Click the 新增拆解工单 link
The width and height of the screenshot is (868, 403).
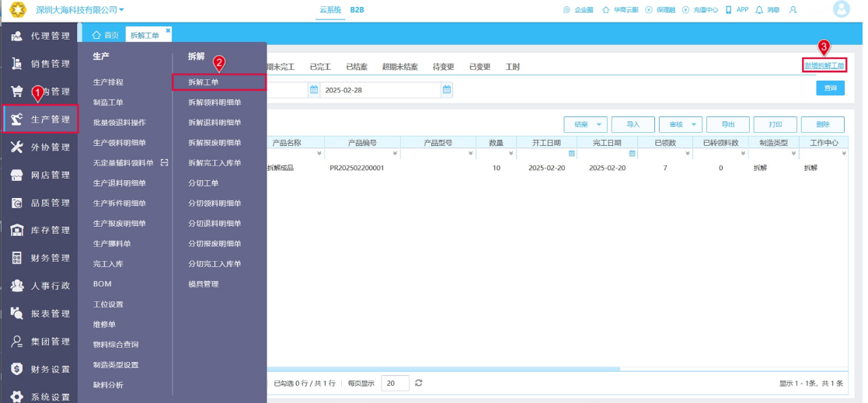[824, 65]
